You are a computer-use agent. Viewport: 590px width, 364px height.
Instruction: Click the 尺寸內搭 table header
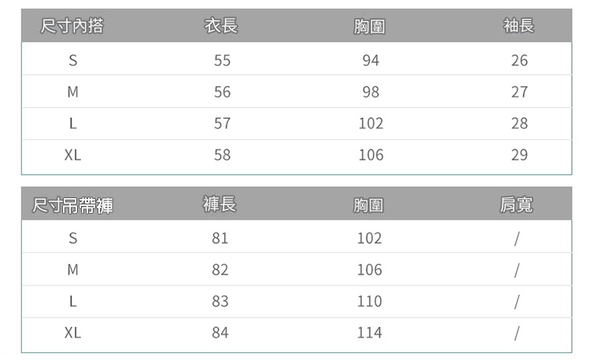[72, 27]
